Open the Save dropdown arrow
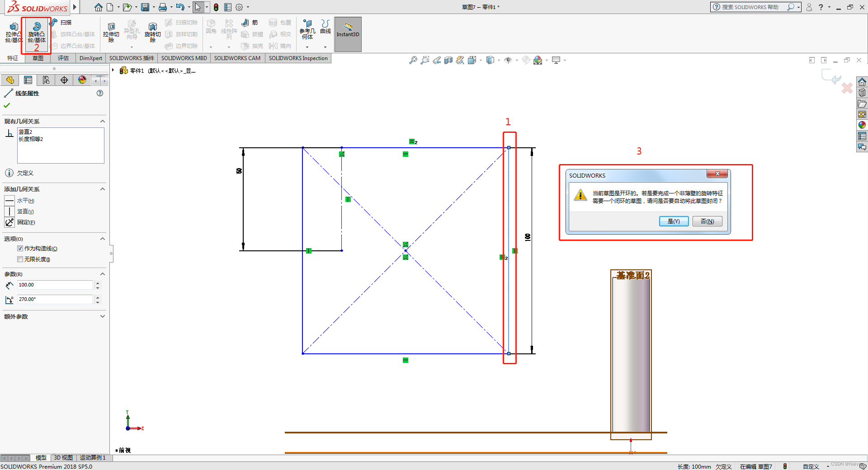868x470 pixels. [154, 7]
